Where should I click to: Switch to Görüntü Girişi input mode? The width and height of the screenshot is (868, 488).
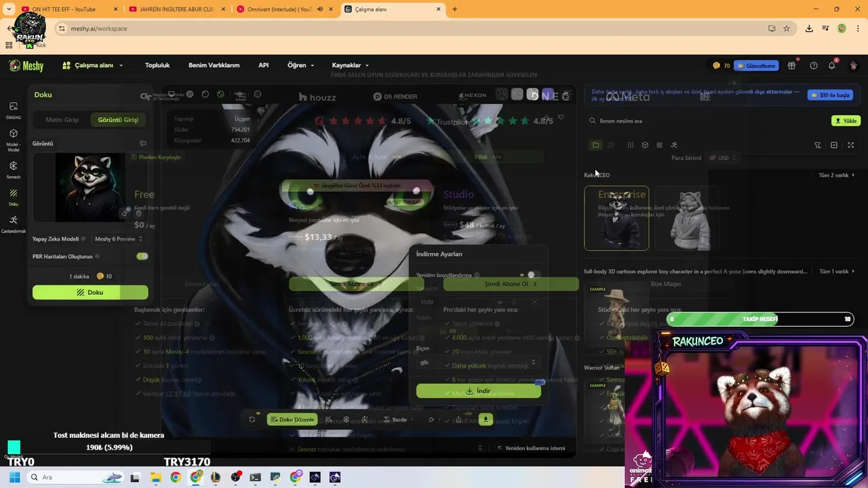(118, 120)
